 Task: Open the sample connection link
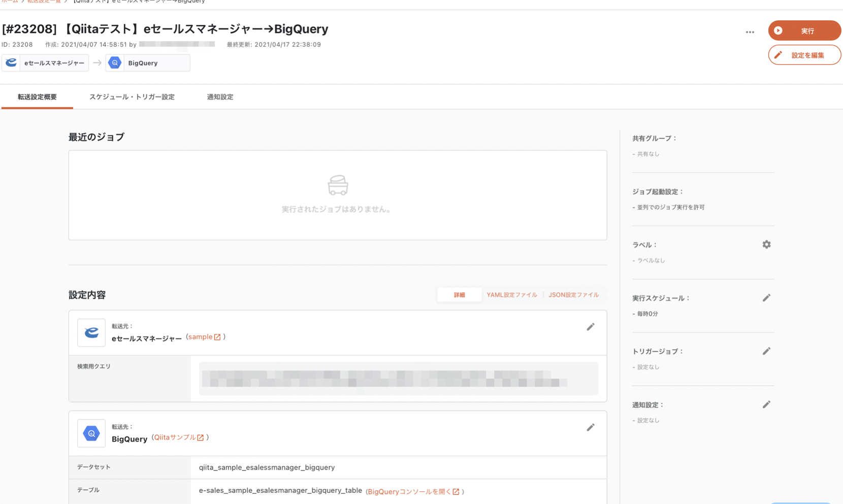pos(204,337)
